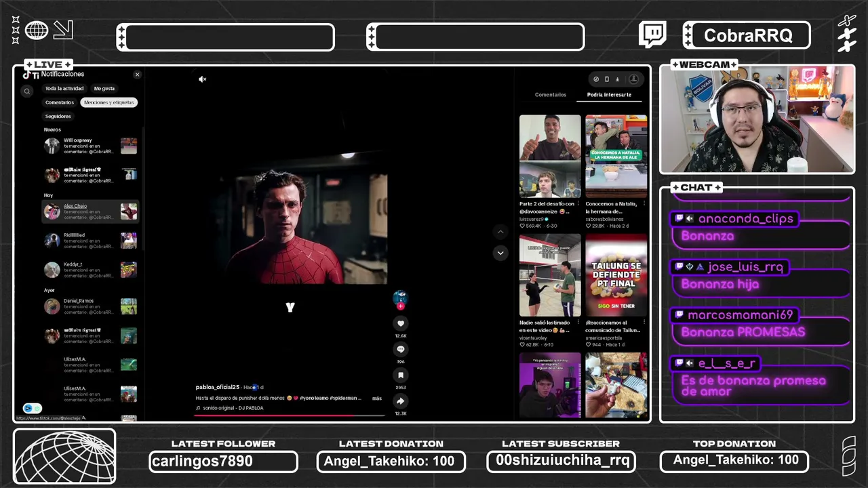The height and width of the screenshot is (488, 868).
Task: Select the Menciones y etiquetas filter
Action: coord(109,102)
